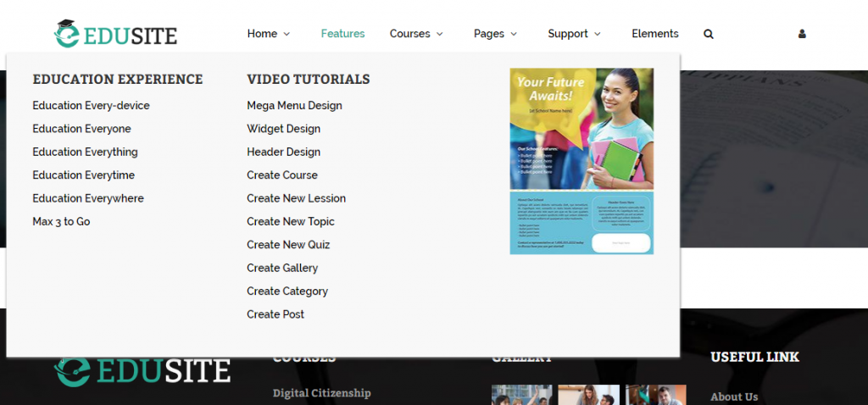Open Create Post tutorial link
Screen dimensions: 868x405
point(275,314)
